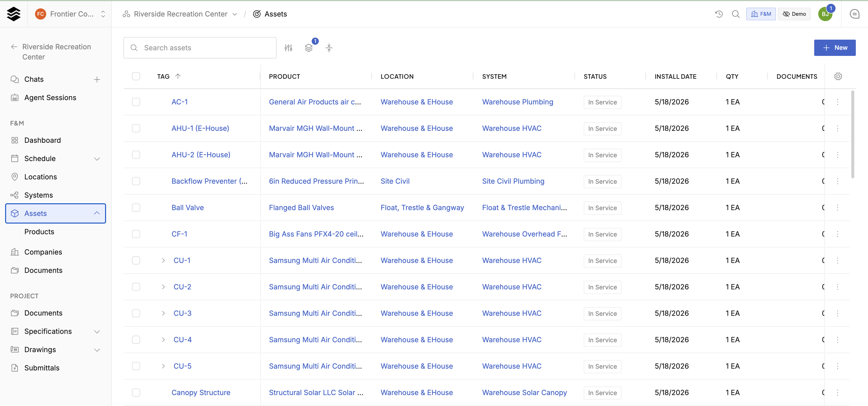
Task: Click the collapse rows icon
Action: pyautogui.click(x=329, y=48)
